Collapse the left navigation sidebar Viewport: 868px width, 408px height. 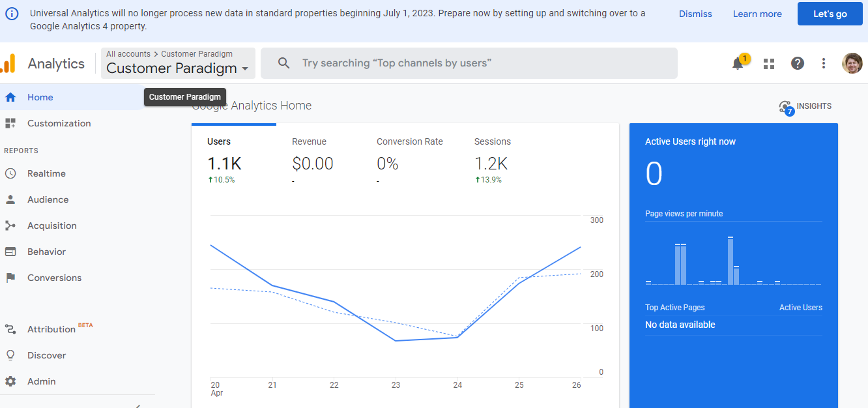click(137, 404)
